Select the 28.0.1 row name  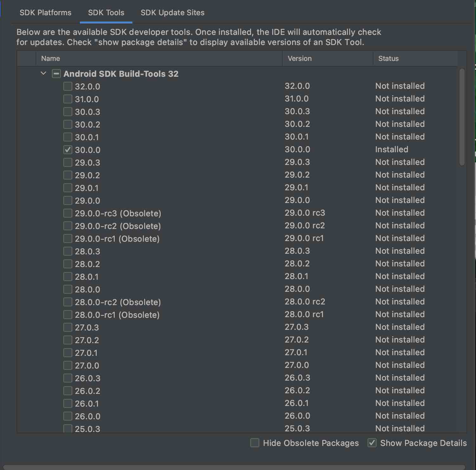tap(87, 277)
